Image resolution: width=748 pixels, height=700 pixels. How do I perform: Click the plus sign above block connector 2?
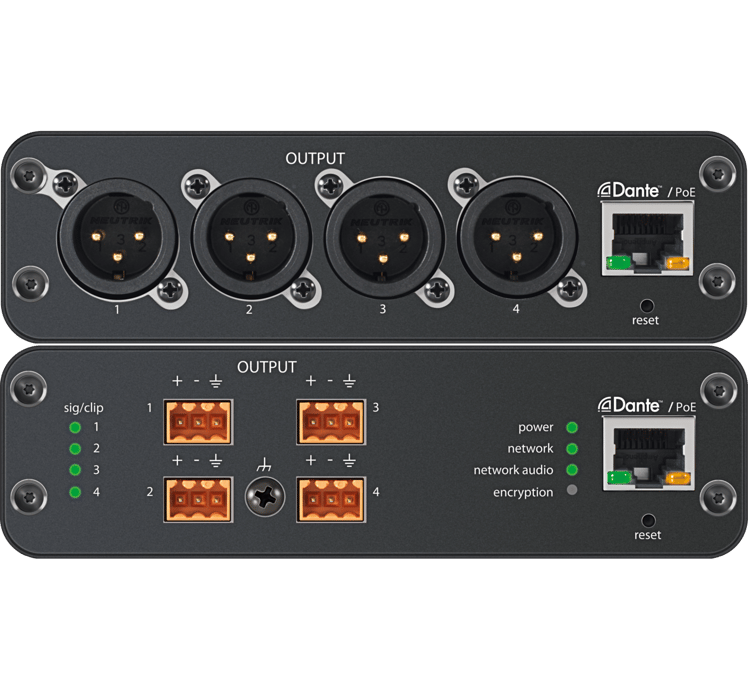tap(177, 460)
